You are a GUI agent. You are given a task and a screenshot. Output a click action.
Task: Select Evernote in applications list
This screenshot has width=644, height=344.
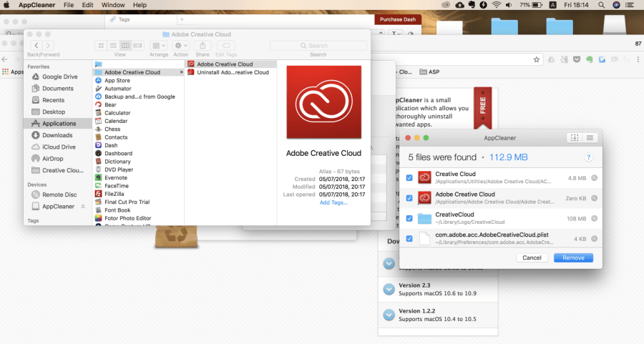pyautogui.click(x=116, y=178)
